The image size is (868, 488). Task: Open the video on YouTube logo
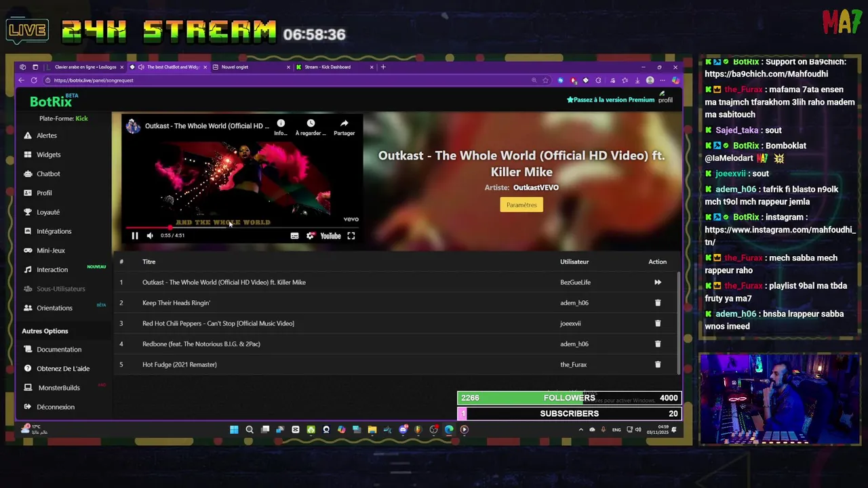[330, 236]
